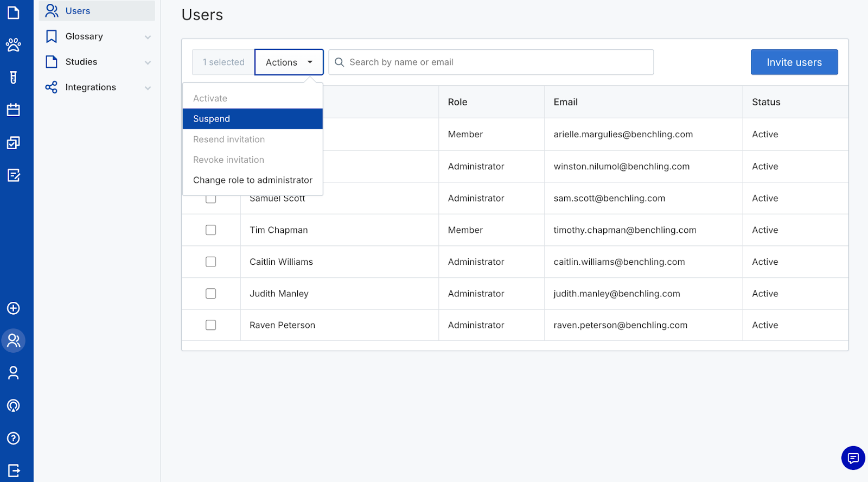
Task: Expand the Integrations section chevron
Action: click(x=148, y=88)
